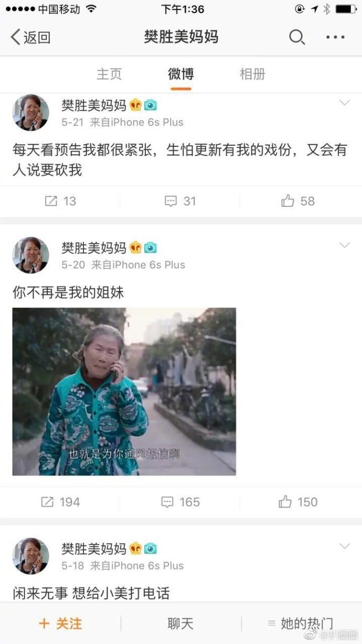362x644 pixels.
Task: Tap the camera badge on the 5-20 post
Action: pyautogui.click(x=151, y=248)
